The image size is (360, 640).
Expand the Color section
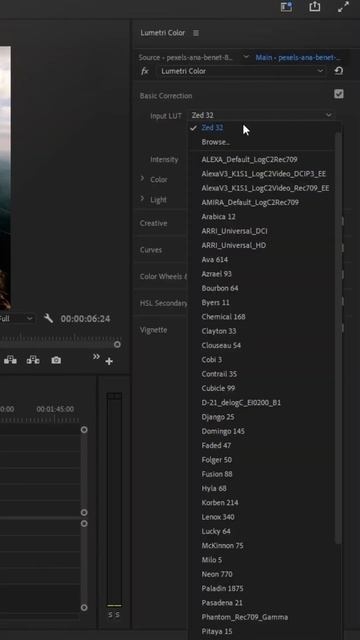click(x=142, y=179)
